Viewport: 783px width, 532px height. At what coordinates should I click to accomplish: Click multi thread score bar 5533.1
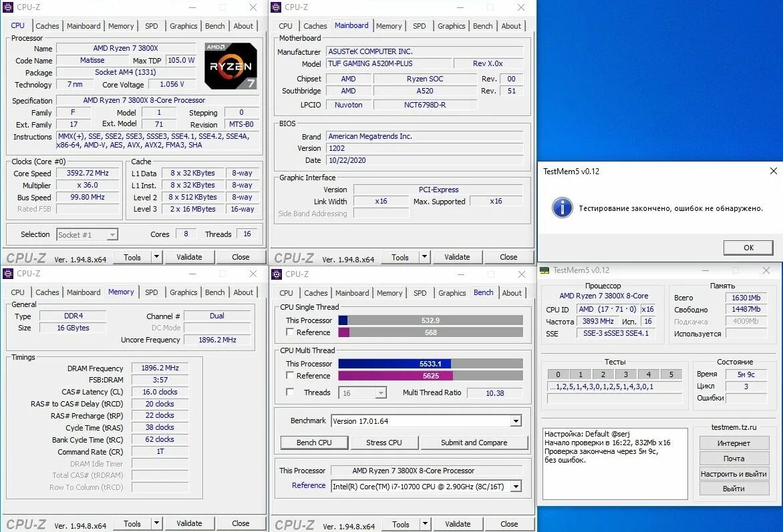point(430,364)
